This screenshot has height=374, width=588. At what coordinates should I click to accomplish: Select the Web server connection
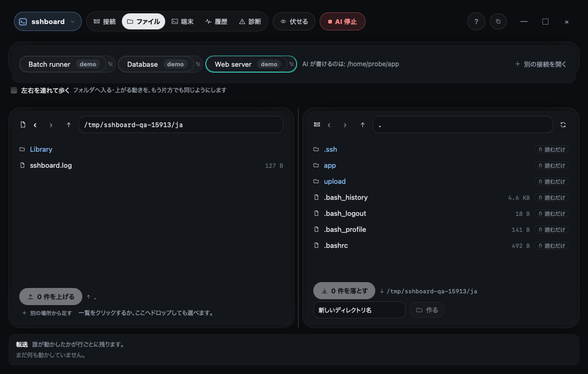[246, 64]
